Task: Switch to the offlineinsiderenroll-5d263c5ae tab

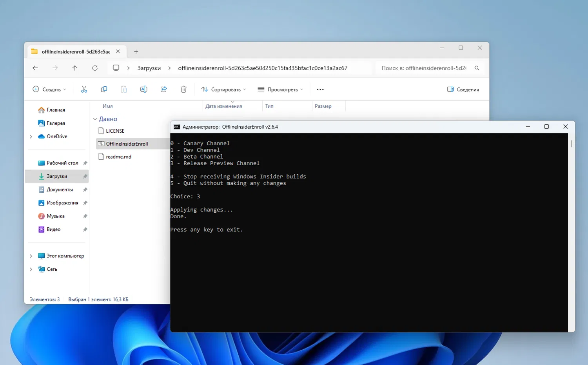Action: (x=76, y=51)
